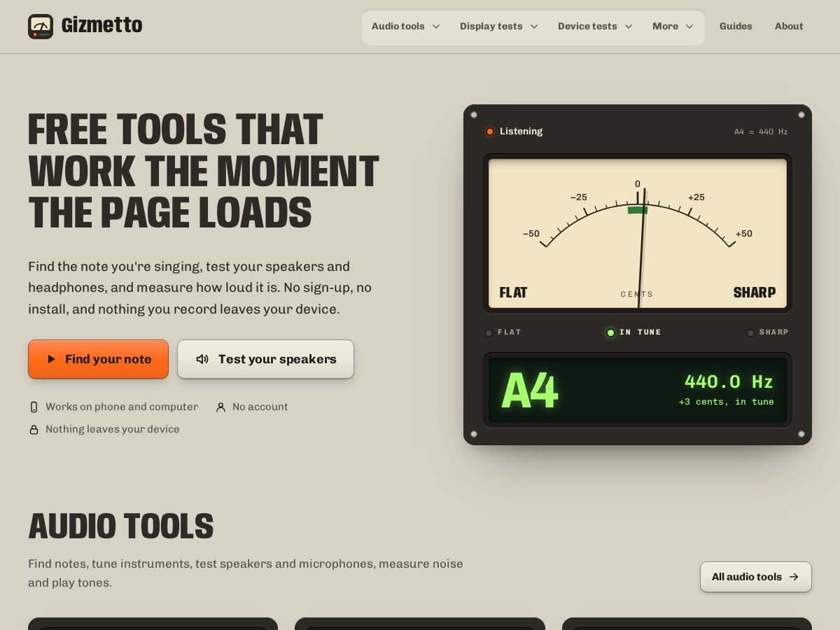Screen dimensions: 840x630
Task: Click the green IN TUNE indicator LED
Action: pos(610,332)
